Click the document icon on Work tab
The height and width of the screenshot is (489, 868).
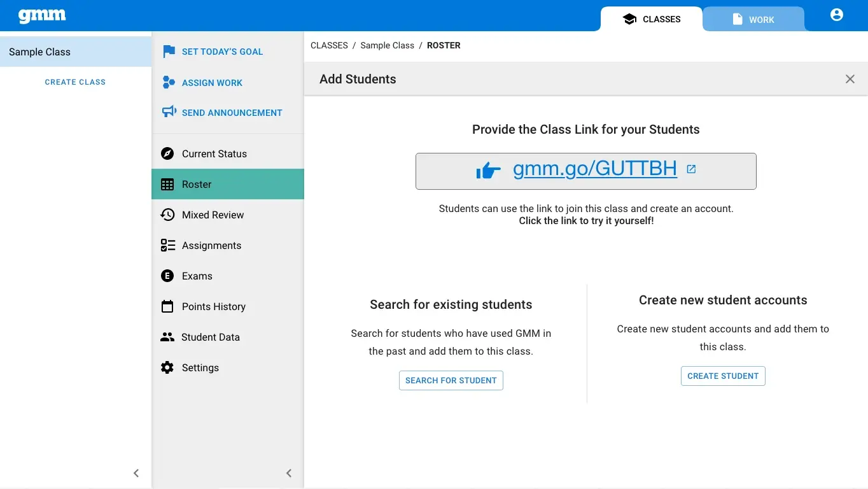[x=738, y=19]
